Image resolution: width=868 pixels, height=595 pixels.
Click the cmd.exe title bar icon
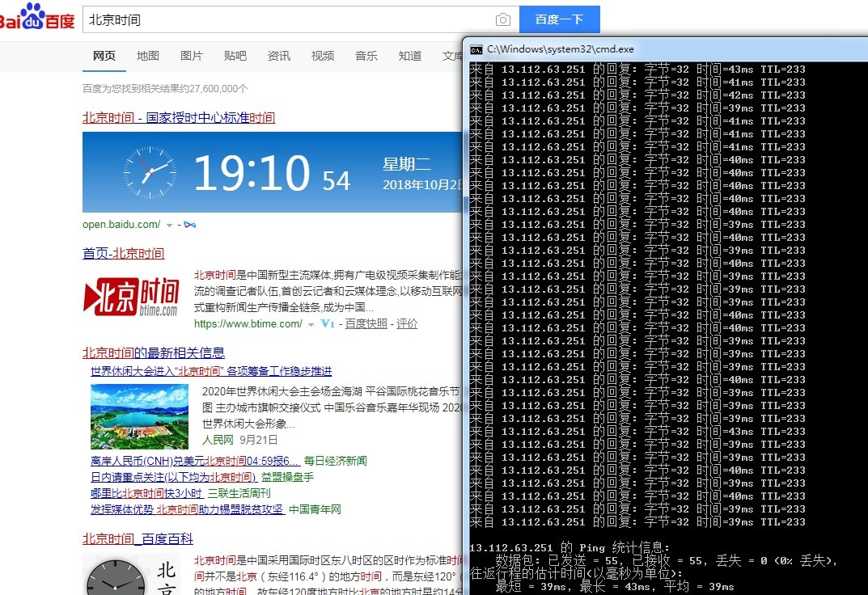pyautogui.click(x=477, y=49)
